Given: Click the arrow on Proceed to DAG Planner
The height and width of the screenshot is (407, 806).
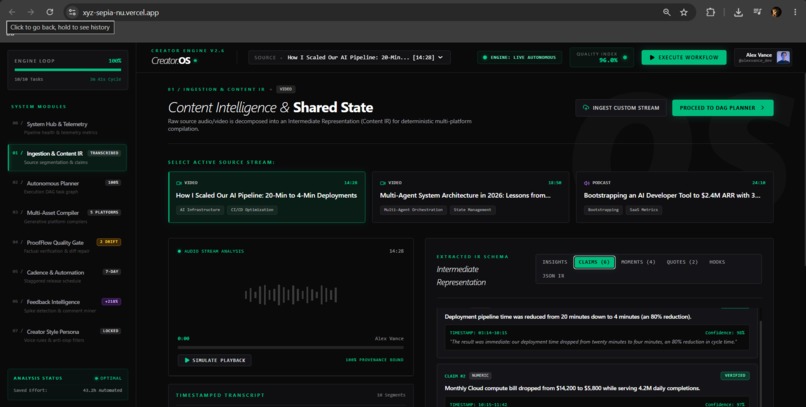Looking at the screenshot, I should pyautogui.click(x=763, y=108).
